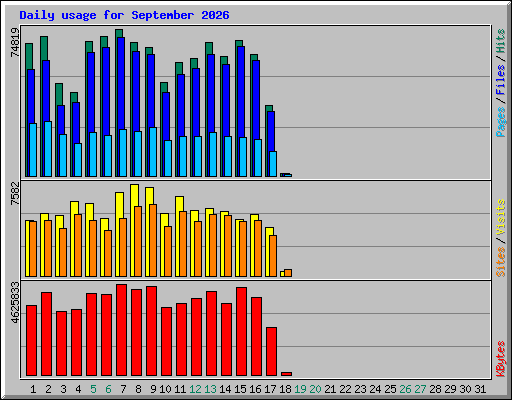Click day label 27 on the axis
Screen dimensions: 512x400
(x=420, y=389)
